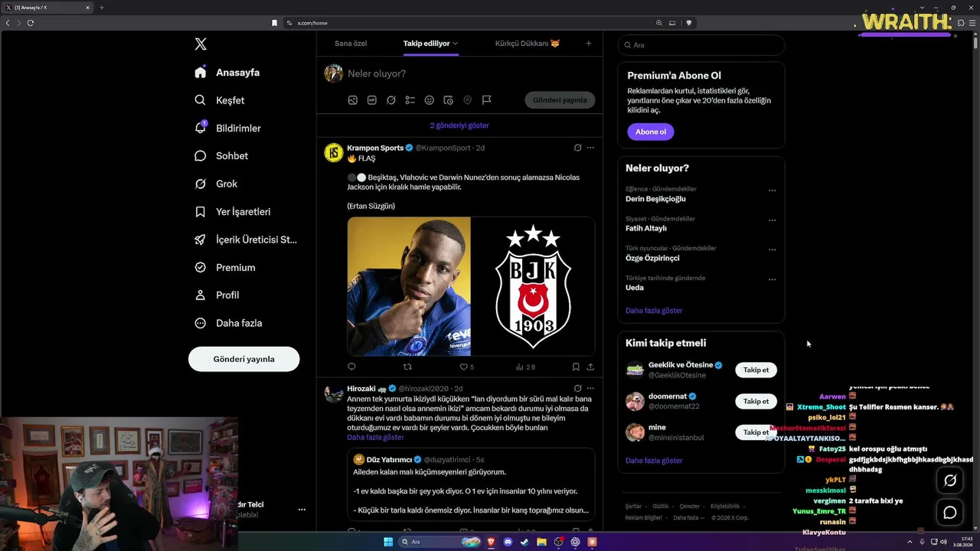Viewport: 980px width, 551px height.
Task: Focus the Ara search box on X
Action: click(701, 45)
